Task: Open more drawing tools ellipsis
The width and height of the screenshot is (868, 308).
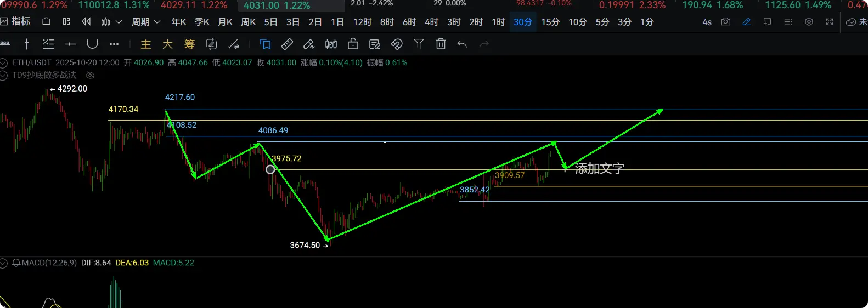Action: coord(114,44)
